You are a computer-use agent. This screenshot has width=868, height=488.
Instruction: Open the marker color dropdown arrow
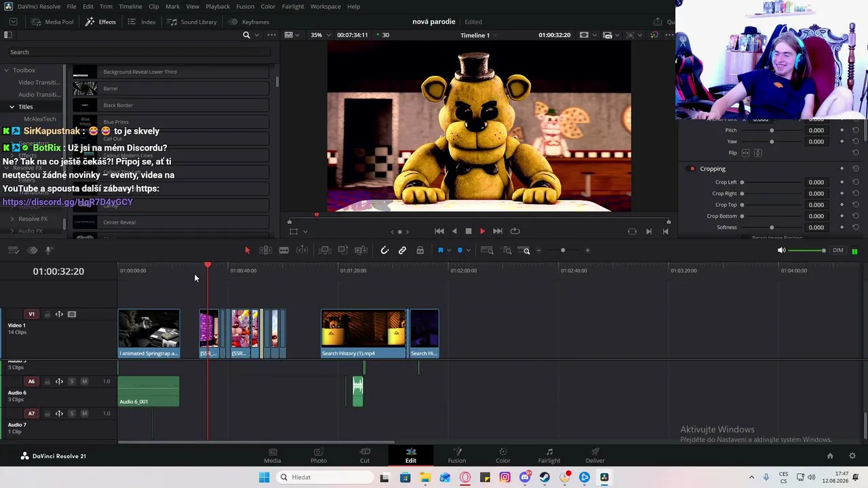tap(468, 251)
